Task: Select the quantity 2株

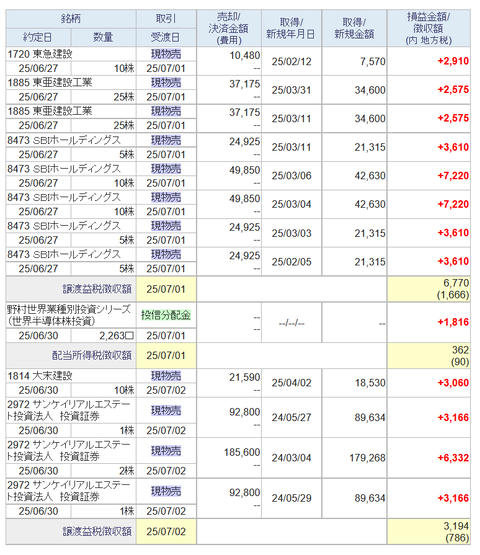Action: pyautogui.click(x=127, y=471)
